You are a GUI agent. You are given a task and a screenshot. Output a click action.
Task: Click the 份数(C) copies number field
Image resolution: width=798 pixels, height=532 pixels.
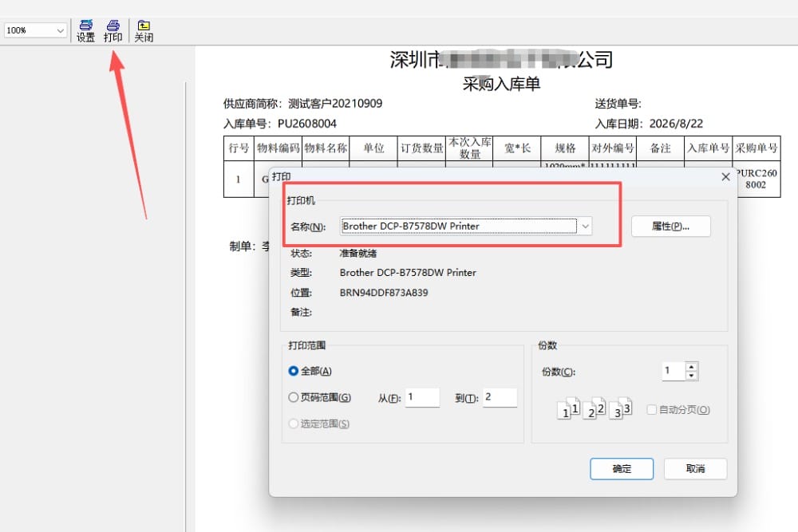(x=674, y=371)
